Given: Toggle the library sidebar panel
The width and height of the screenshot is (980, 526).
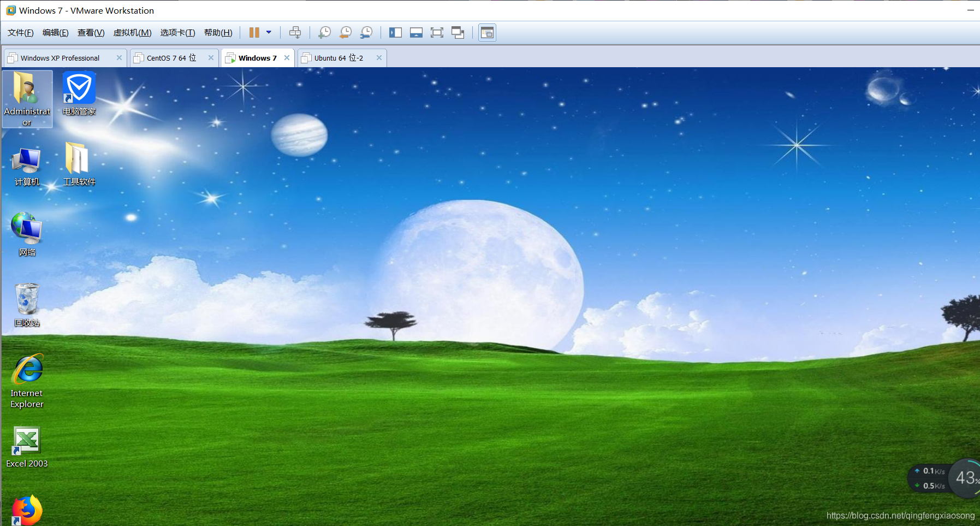Looking at the screenshot, I should 395,33.
